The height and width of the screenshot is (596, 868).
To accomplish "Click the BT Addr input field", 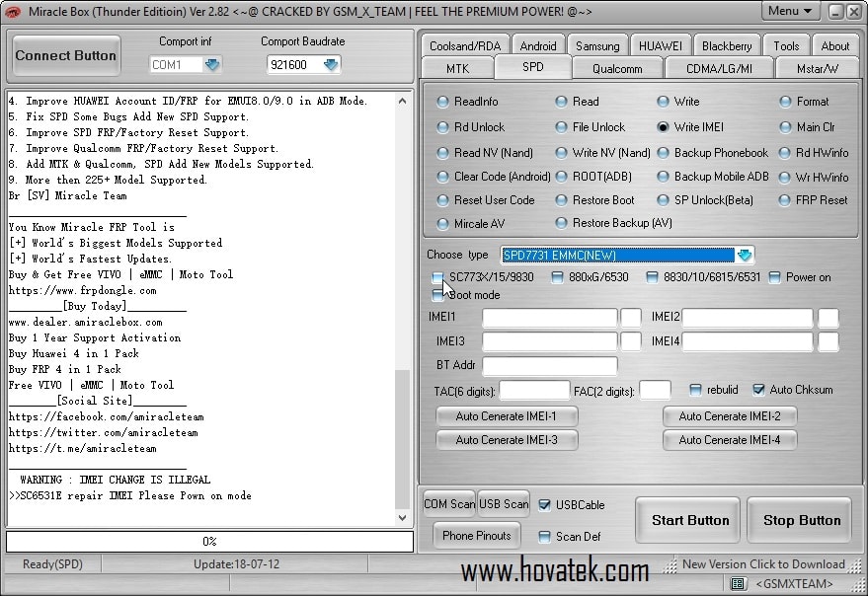I will click(x=550, y=366).
